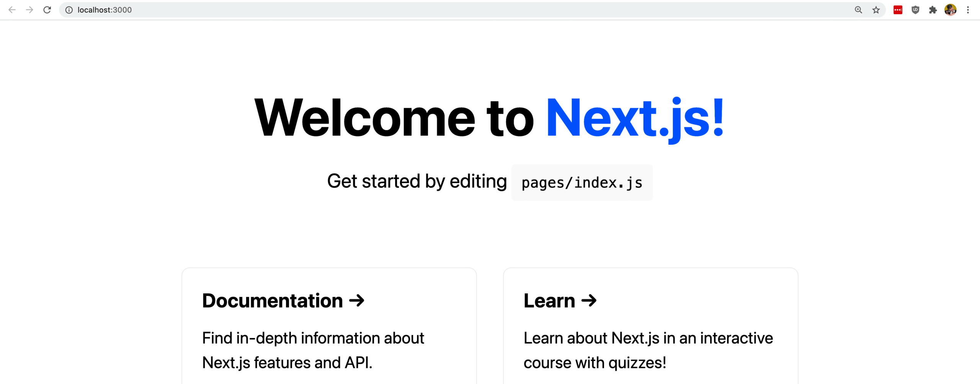
Task: Open the Learn card heading
Action: click(560, 301)
